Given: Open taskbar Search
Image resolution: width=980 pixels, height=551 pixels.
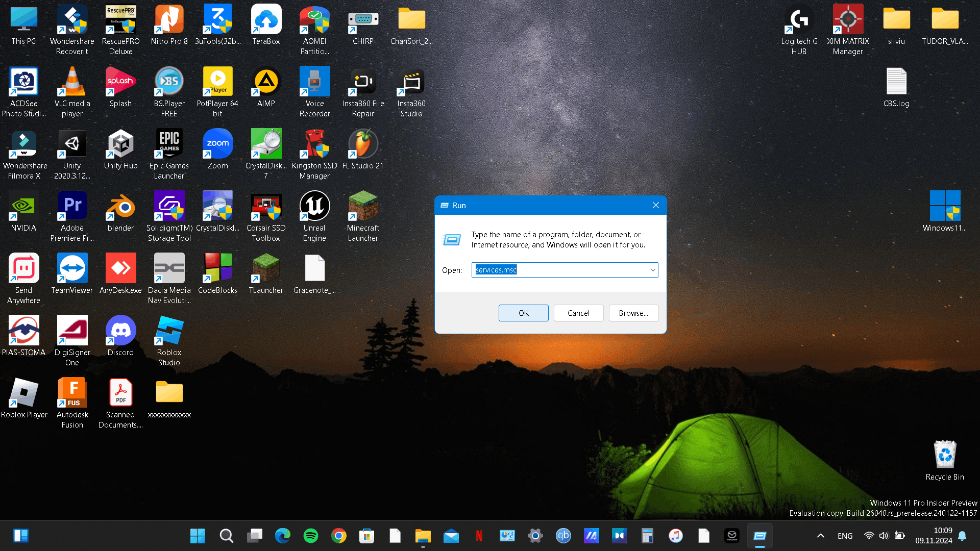Looking at the screenshot, I should click(226, 536).
